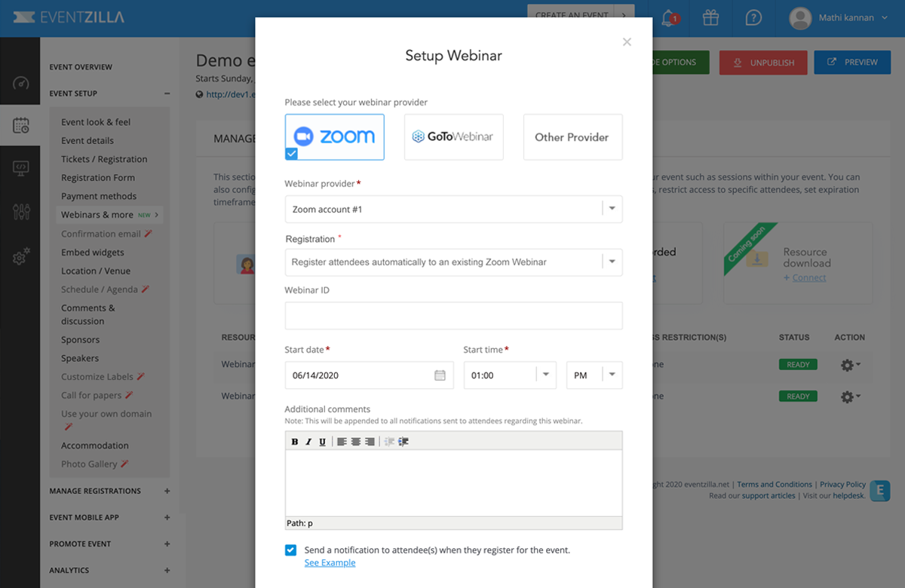Click the Resource download icon
The width and height of the screenshot is (905, 588).
coord(758,259)
